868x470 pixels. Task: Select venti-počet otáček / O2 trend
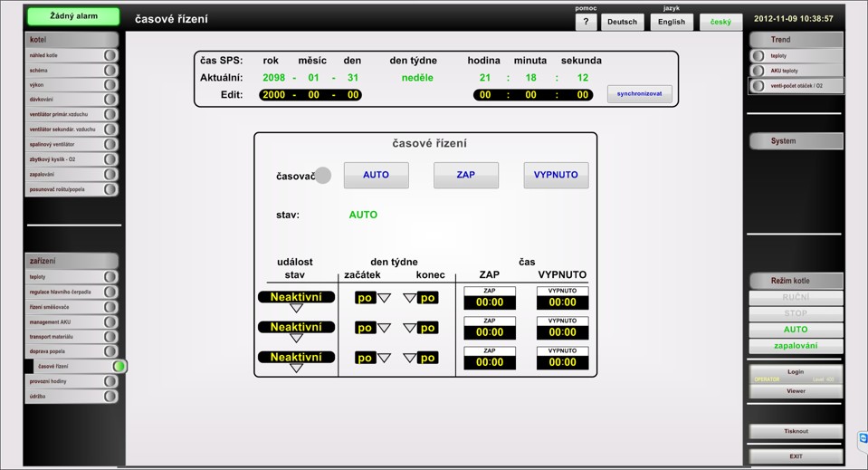[796, 86]
